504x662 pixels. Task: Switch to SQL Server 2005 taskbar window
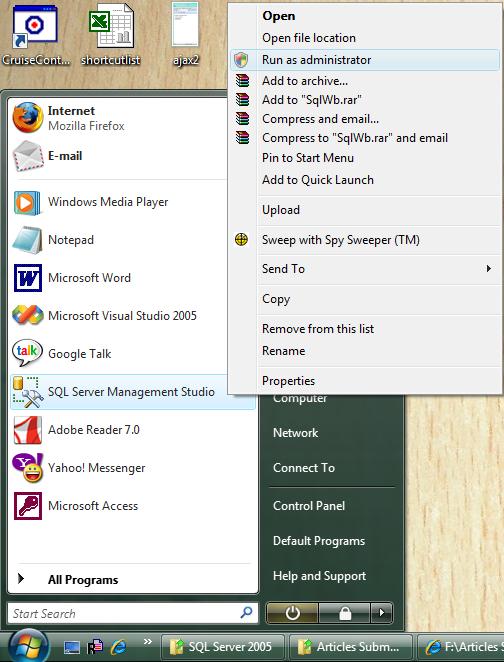tap(222, 647)
